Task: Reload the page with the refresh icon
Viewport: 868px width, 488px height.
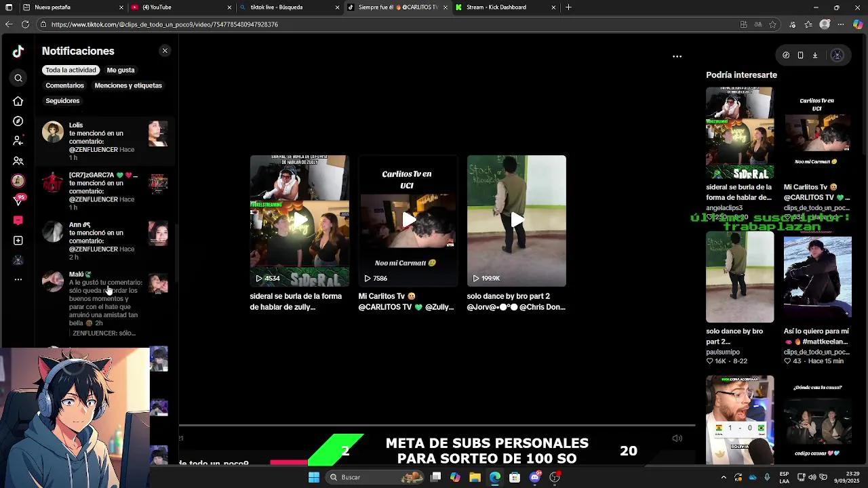Action: [x=25, y=24]
